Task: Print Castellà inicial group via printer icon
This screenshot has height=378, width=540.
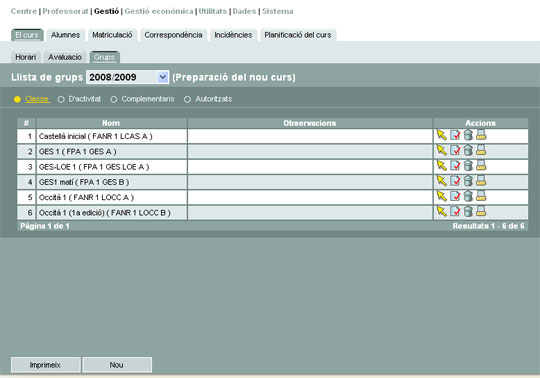Action: coord(481,135)
